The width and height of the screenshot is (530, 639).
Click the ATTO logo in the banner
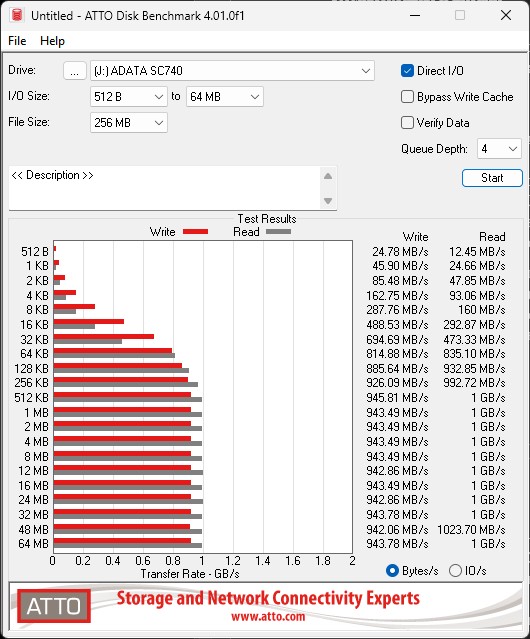54,606
